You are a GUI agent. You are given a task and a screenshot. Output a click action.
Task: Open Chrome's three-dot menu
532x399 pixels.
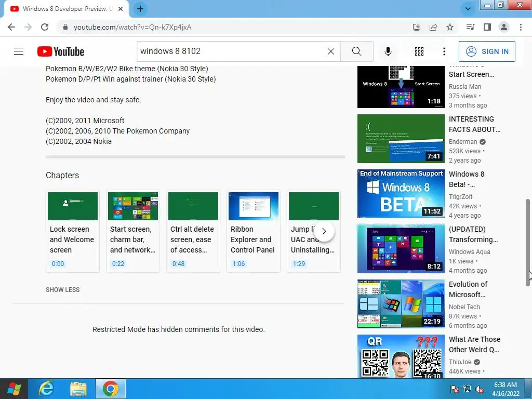pos(521,27)
